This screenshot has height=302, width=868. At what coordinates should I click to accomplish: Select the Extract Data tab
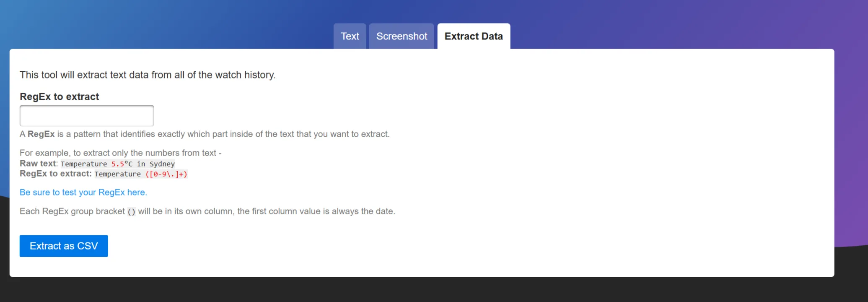(x=474, y=36)
